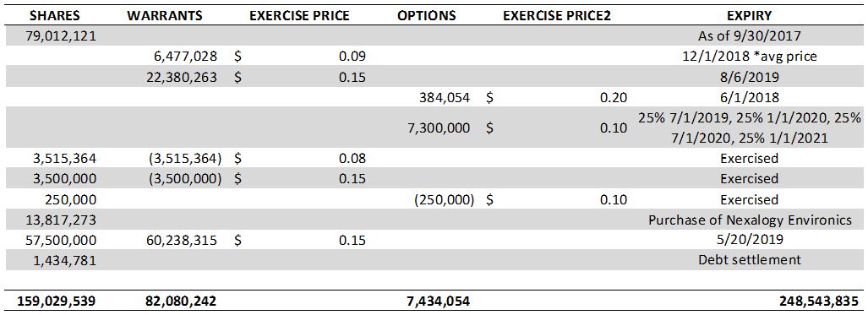Select the EXERCISE PRICE2 header
The height and width of the screenshot is (315, 868).
point(557,15)
